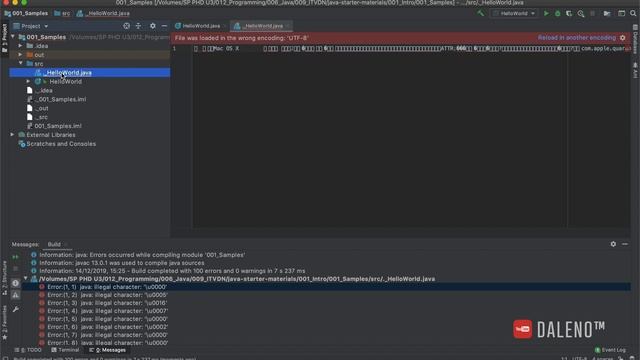Image resolution: width=640 pixels, height=360 pixels.
Task: Select _HelloWorld.java in project tree
Action: (x=90, y=73)
